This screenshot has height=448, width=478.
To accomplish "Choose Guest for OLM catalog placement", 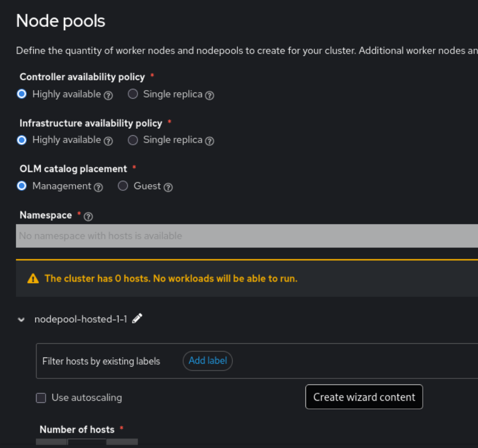I will click(x=123, y=186).
